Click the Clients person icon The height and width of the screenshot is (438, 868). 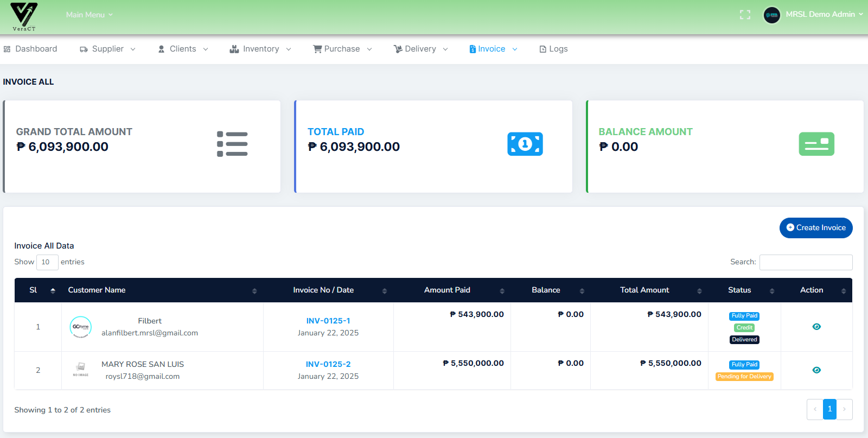pyautogui.click(x=161, y=49)
